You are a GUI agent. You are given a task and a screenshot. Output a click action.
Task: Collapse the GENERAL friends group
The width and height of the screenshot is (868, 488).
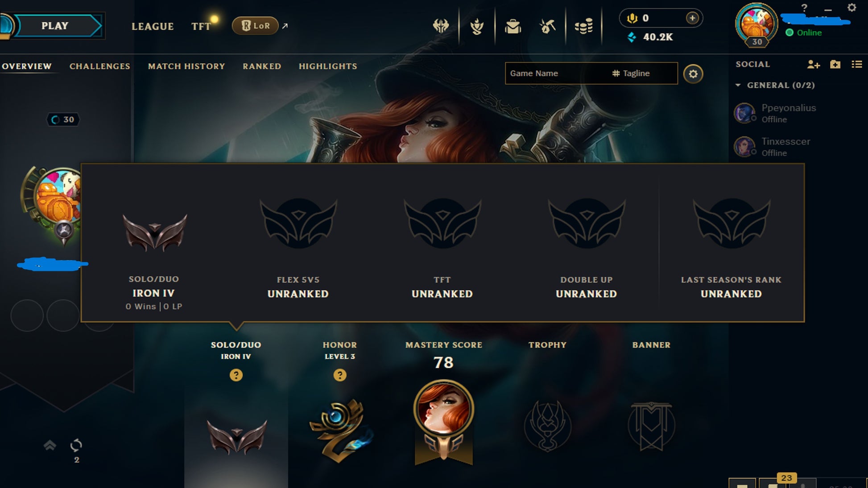738,85
